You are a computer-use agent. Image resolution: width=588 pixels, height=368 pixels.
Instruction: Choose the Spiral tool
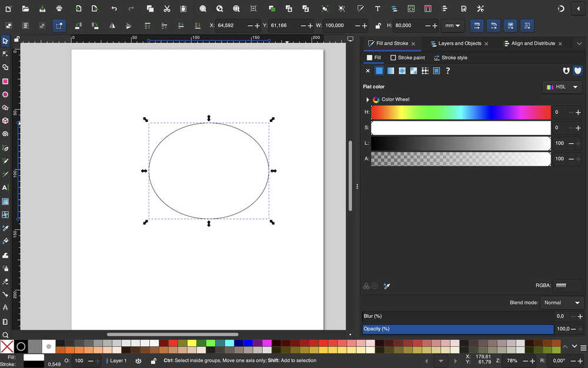(x=5, y=134)
